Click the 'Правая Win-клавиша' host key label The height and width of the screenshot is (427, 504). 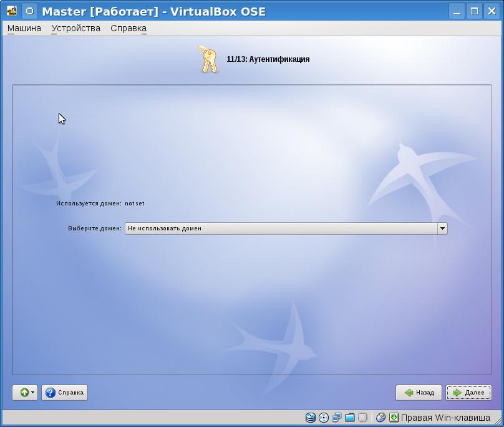445,418
